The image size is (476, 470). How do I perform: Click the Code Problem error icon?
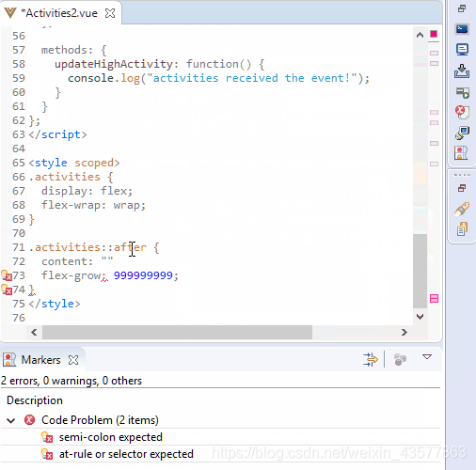coord(30,420)
